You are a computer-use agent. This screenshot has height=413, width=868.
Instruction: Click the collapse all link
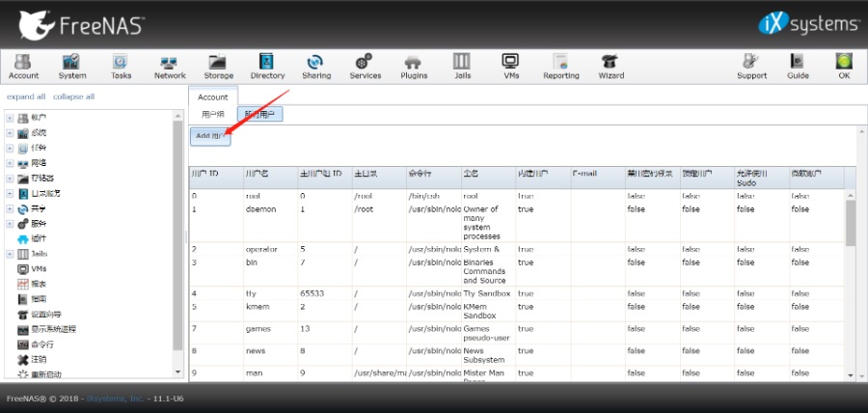click(x=73, y=96)
